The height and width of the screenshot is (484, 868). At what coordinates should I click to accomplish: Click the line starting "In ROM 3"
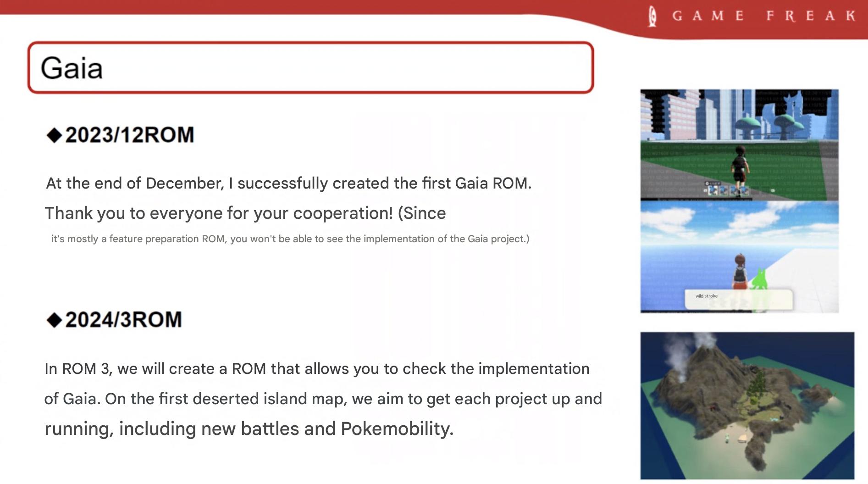click(x=317, y=369)
